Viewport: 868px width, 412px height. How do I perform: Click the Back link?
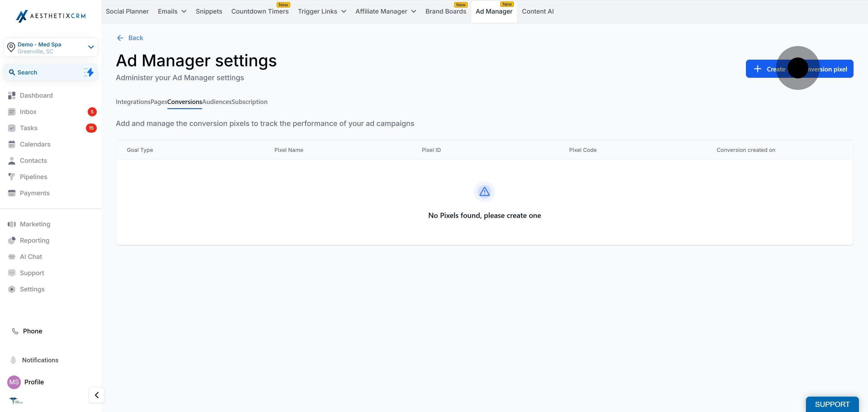[x=130, y=38]
